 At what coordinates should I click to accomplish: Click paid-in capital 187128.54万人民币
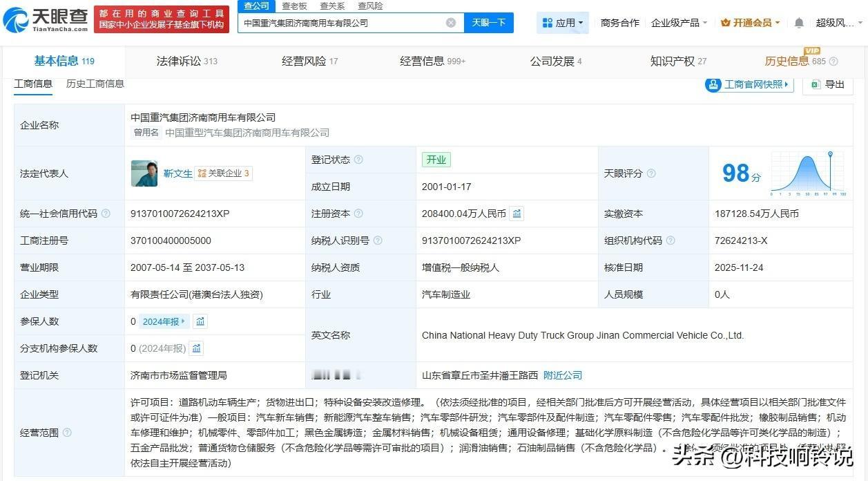757,214
